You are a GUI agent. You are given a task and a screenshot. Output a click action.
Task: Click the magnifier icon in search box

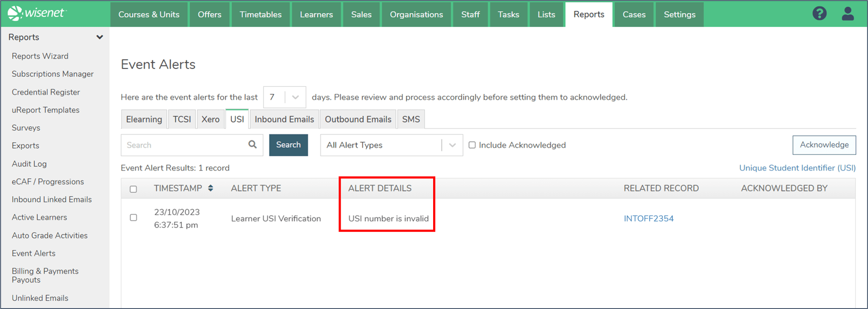[x=253, y=145]
